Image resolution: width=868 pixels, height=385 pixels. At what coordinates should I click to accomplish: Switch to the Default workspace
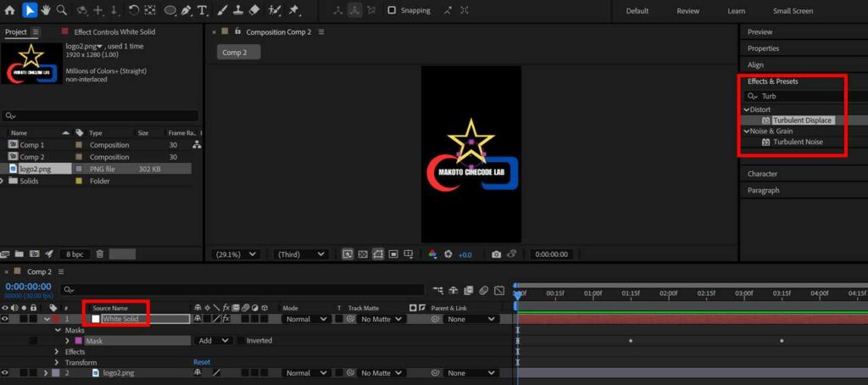pyautogui.click(x=637, y=11)
